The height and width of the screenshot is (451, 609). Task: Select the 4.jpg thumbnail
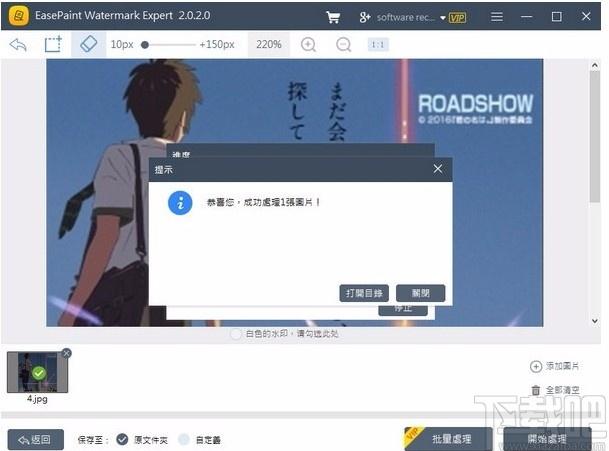tap(37, 372)
